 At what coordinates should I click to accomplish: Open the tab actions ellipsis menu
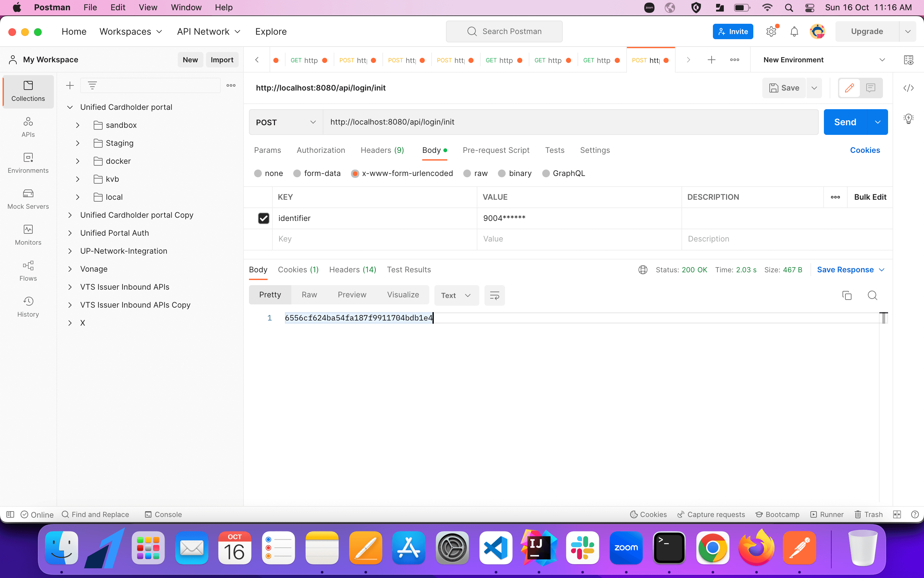(x=735, y=60)
